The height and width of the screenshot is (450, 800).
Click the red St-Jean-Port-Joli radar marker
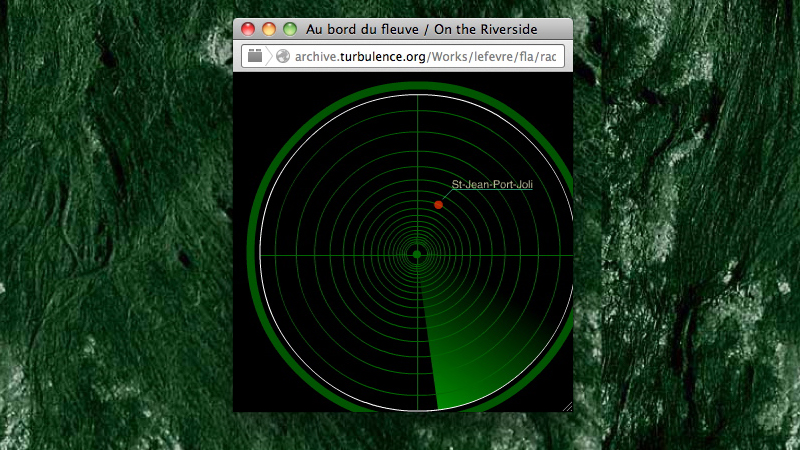(438, 204)
